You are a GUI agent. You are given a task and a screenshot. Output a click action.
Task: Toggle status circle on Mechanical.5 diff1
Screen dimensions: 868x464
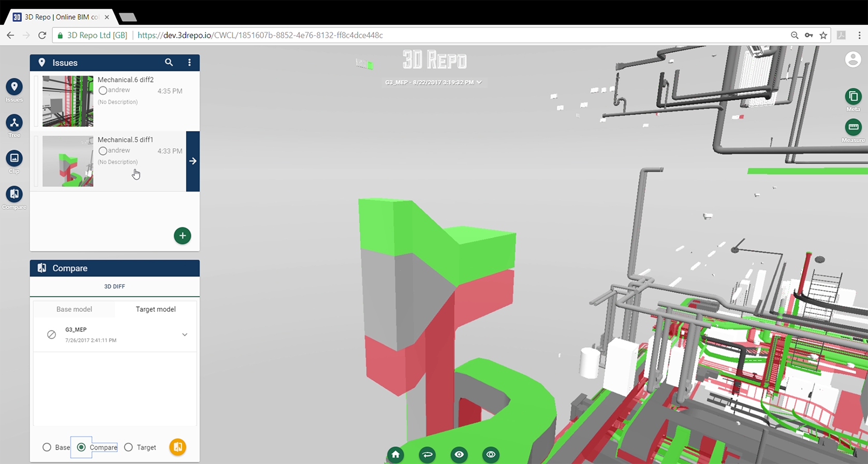102,151
